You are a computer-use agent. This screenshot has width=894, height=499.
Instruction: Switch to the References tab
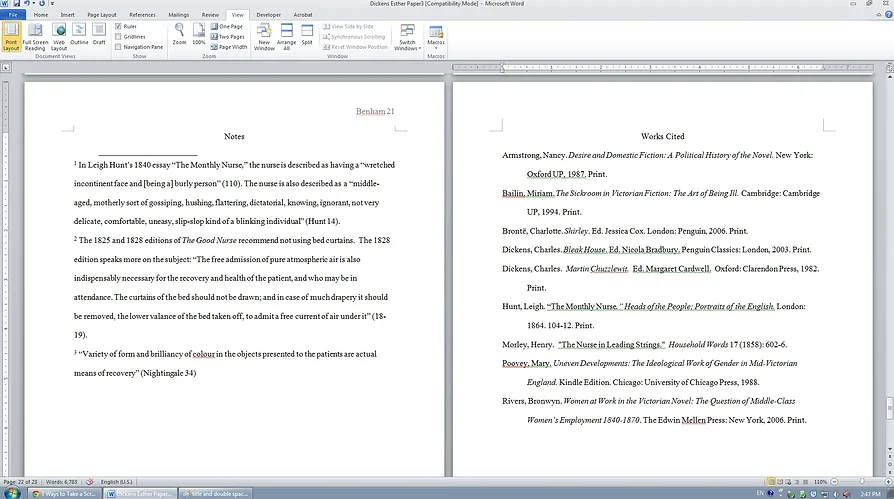point(142,15)
